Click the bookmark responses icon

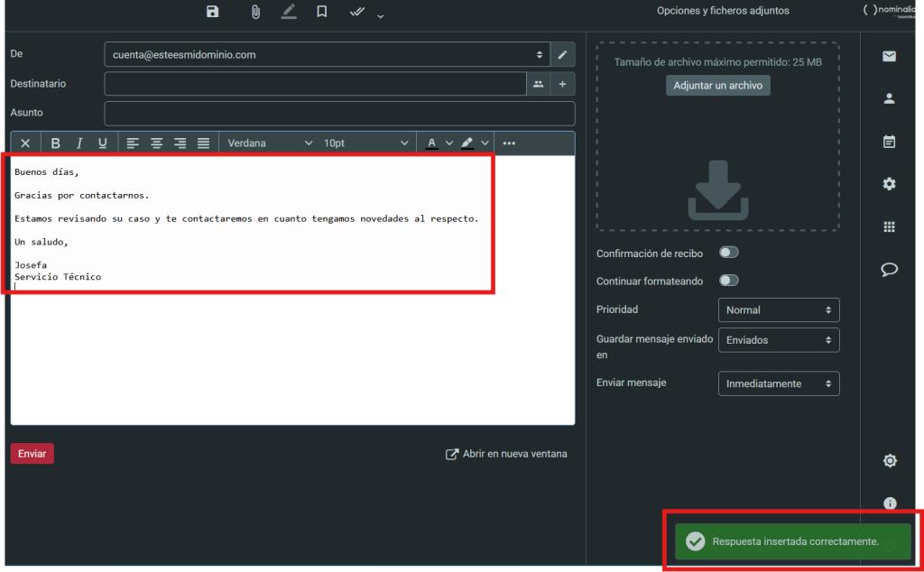tap(321, 12)
